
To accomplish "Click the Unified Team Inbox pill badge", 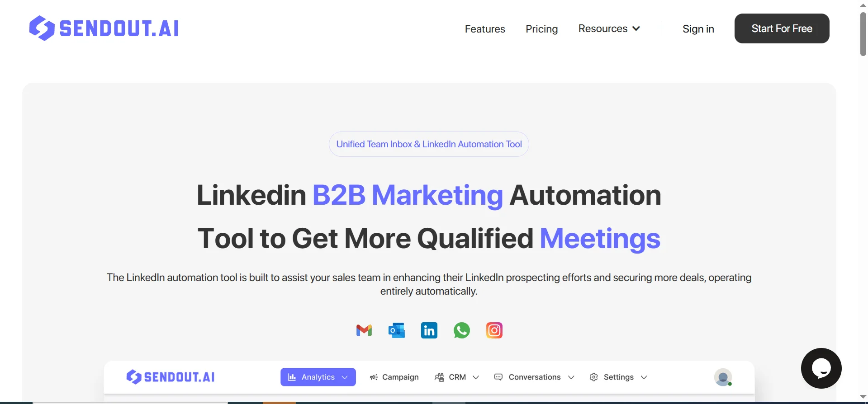I will click(429, 144).
